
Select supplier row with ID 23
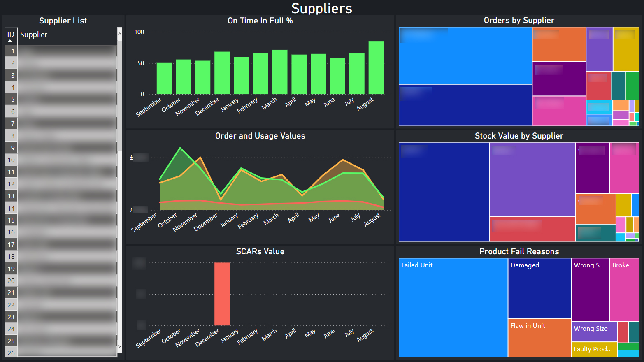(x=61, y=317)
